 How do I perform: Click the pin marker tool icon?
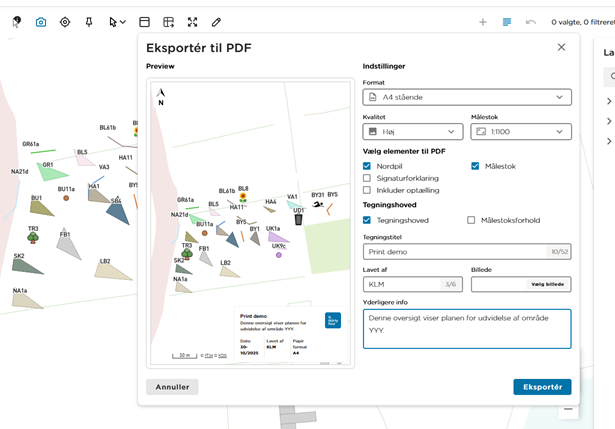pos(89,22)
